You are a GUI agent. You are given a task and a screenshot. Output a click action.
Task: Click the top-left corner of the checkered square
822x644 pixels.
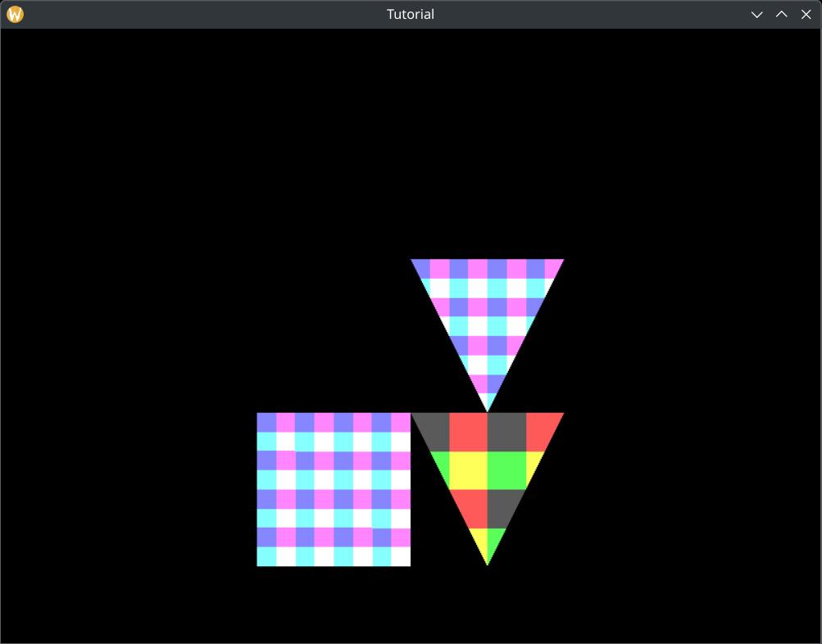(x=259, y=415)
